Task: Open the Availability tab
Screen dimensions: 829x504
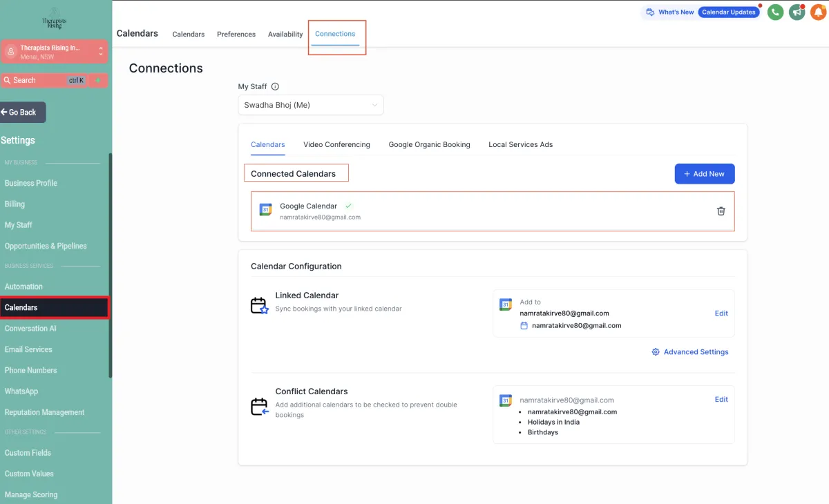Action: point(285,35)
